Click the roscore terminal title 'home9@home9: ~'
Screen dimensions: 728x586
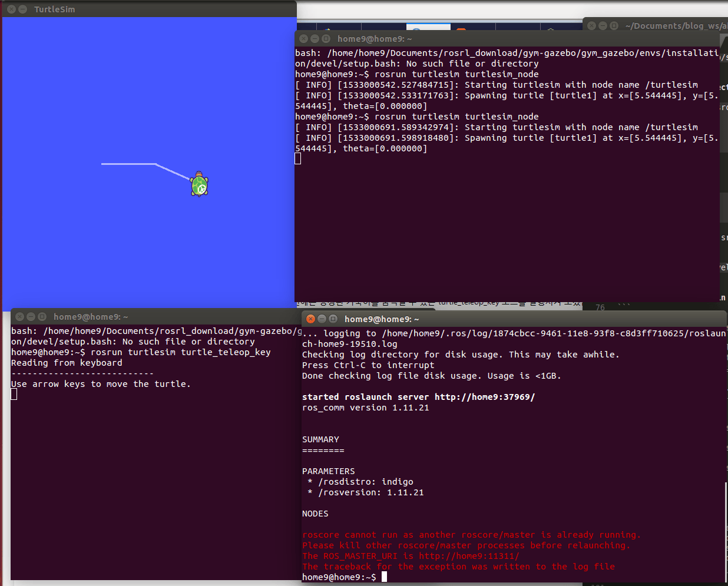[382, 319]
